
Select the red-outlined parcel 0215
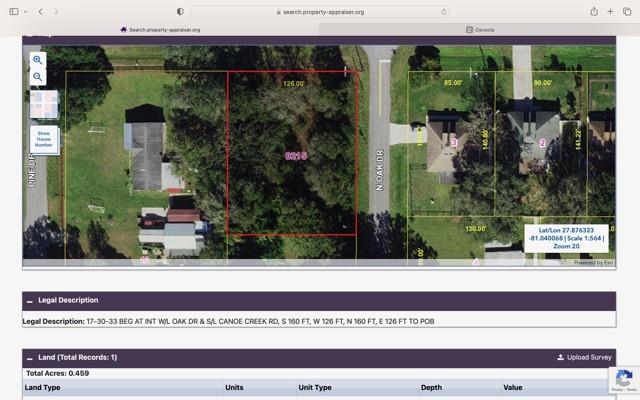(292, 155)
